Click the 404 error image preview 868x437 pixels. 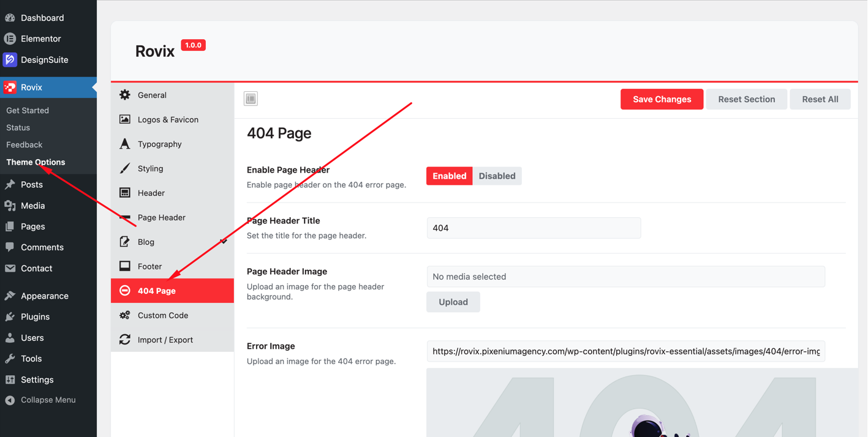(642, 403)
